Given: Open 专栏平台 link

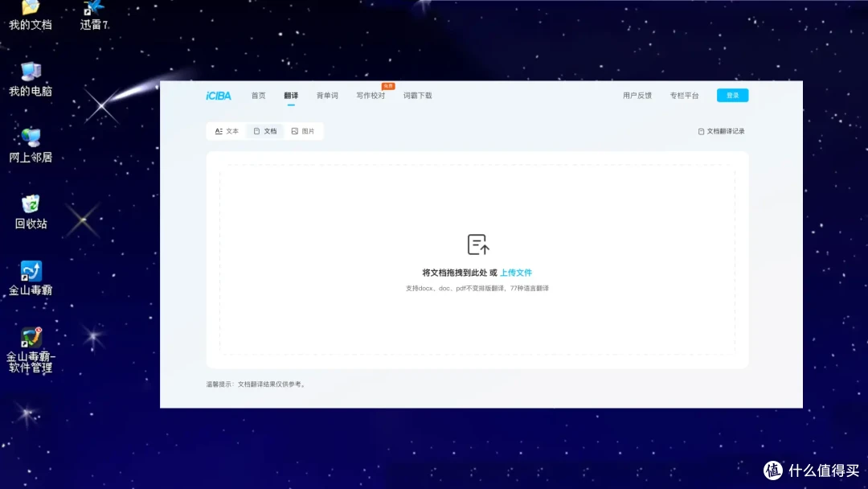Looking at the screenshot, I should point(684,96).
